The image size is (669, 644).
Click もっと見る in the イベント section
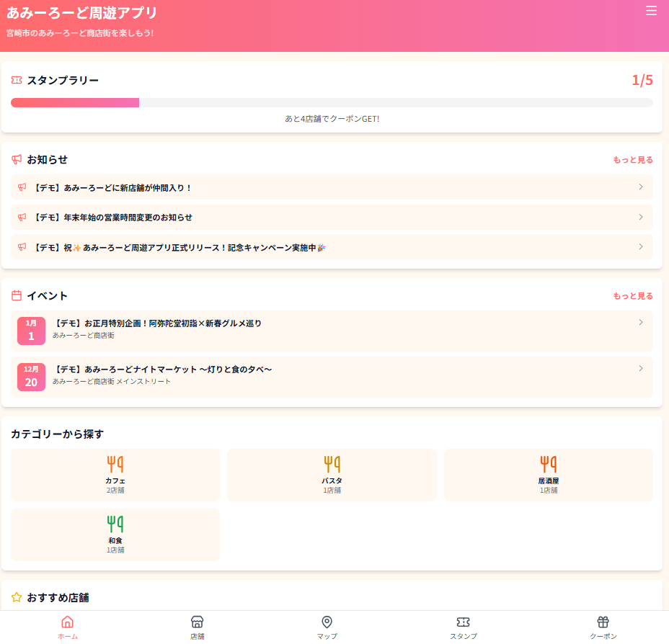(632, 296)
